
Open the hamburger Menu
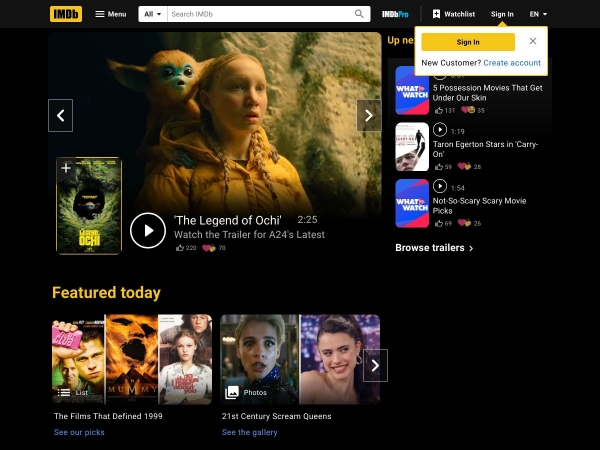coord(111,14)
